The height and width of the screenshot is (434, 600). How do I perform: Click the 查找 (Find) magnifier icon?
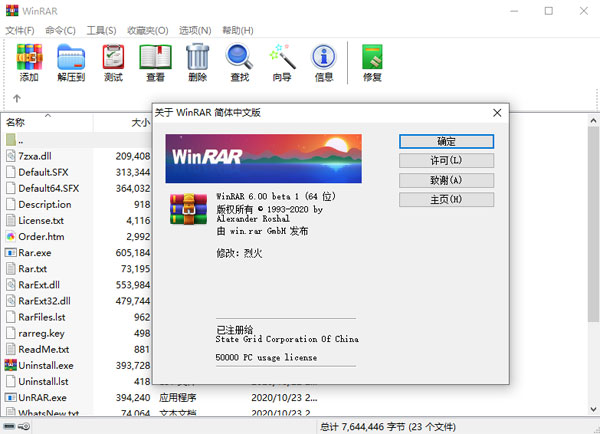pos(239,61)
